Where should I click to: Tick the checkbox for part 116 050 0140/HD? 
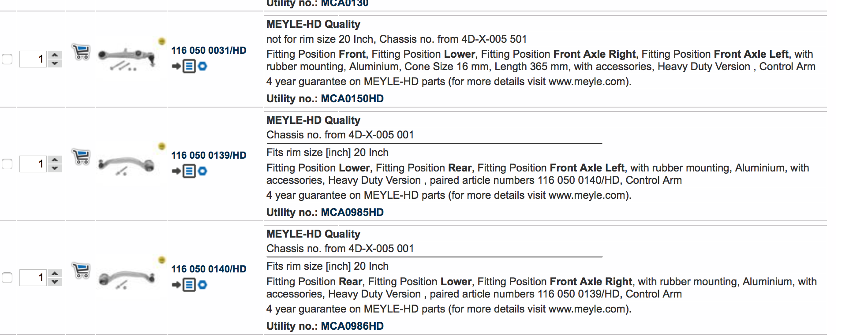(x=7, y=278)
